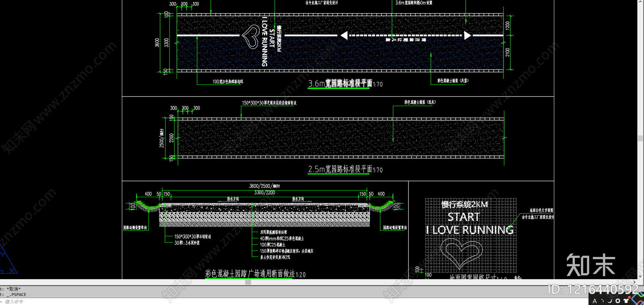Click the horizontal scrollbar thumb
Screen dimensions: 644x305
click(248, 282)
